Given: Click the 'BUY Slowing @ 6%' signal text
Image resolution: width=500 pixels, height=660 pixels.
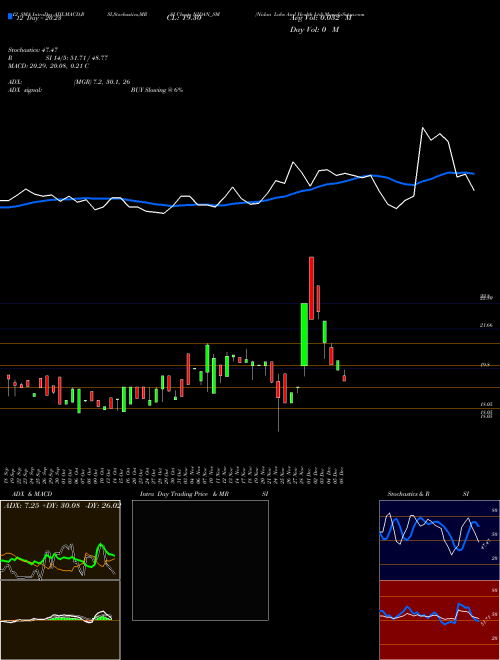Looking at the screenshot, I should [157, 90].
